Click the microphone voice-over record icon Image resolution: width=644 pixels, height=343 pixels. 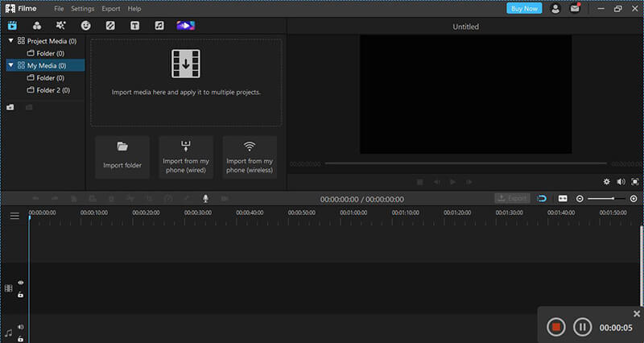coord(205,198)
